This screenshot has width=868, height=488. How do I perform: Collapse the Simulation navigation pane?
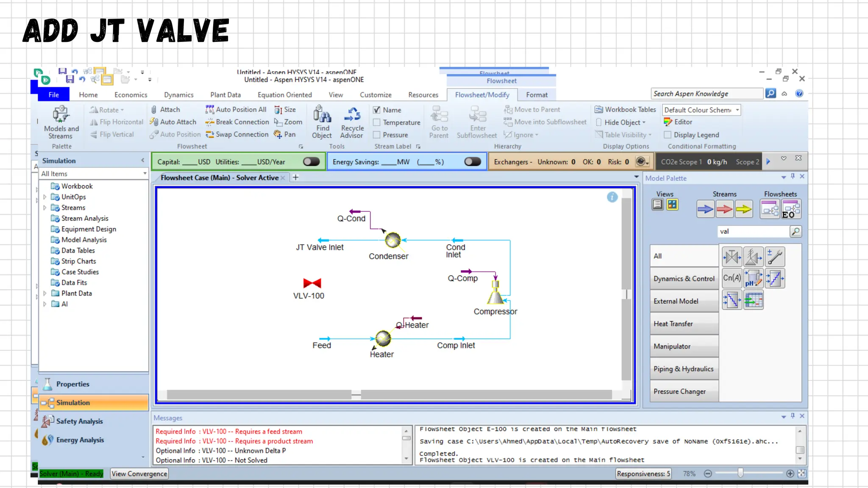(x=143, y=161)
